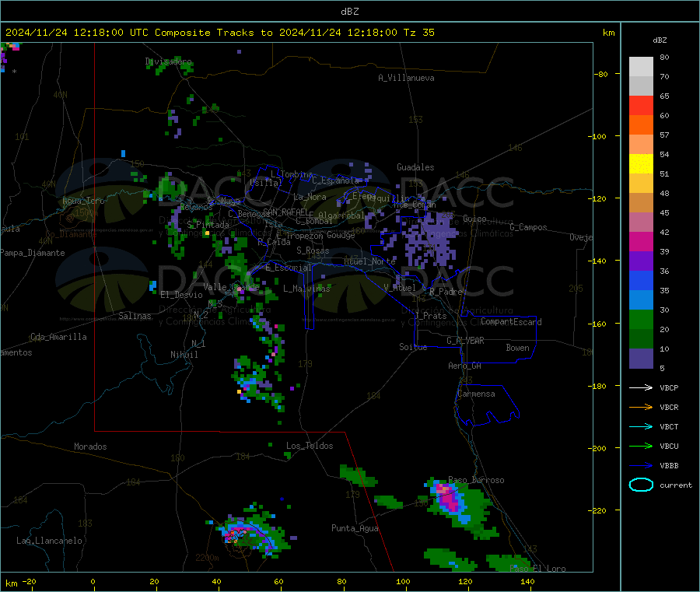Click the Cda_Amarilla place label
The width and height of the screenshot is (700, 592).
click(x=58, y=337)
